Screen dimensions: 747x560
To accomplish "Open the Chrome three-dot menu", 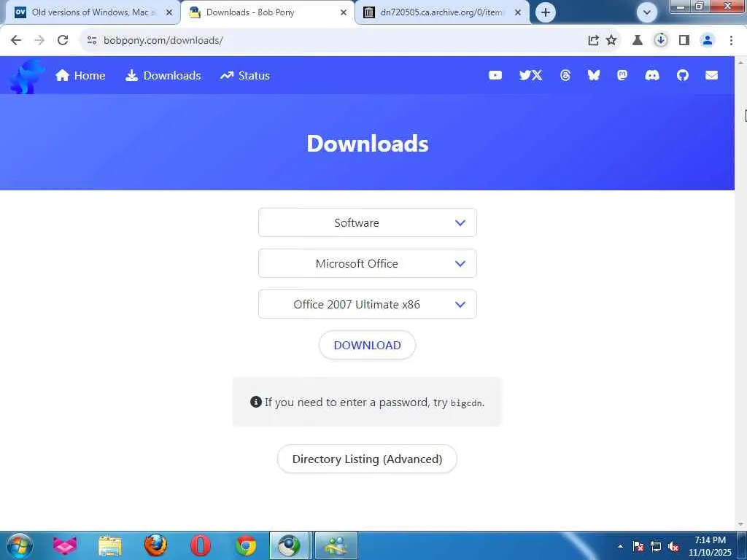I will pos(731,41).
